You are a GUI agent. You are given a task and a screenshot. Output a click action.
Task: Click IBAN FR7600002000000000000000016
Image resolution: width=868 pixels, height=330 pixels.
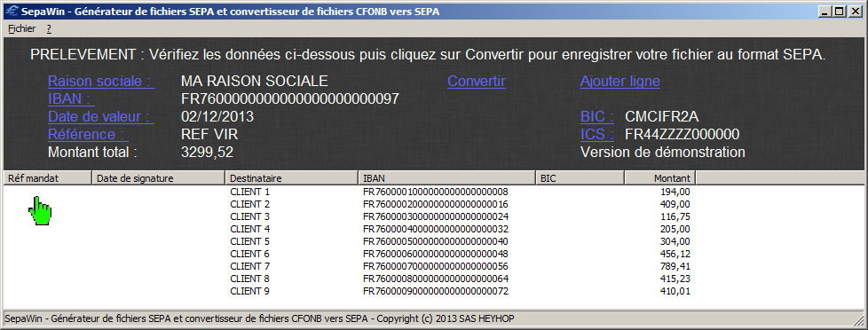(435, 204)
